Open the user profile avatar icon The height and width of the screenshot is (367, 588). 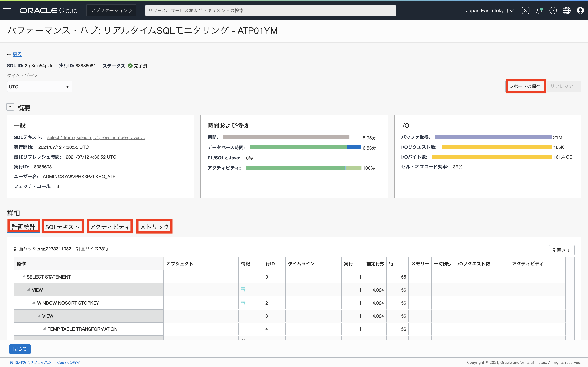580,10
